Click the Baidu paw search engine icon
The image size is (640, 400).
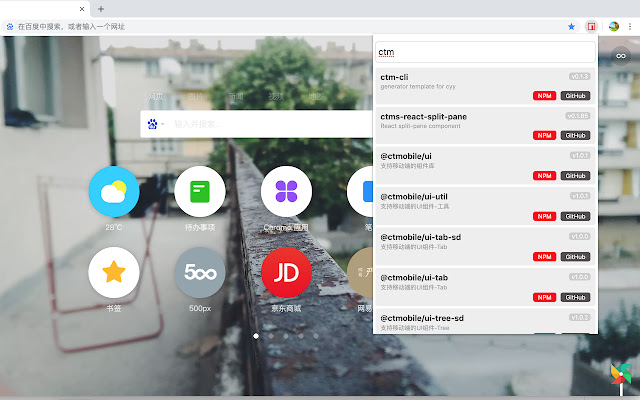[152, 124]
